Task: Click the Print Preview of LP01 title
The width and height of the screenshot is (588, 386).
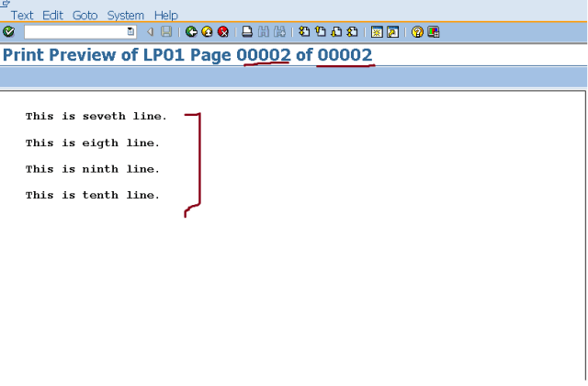Action: point(187,55)
